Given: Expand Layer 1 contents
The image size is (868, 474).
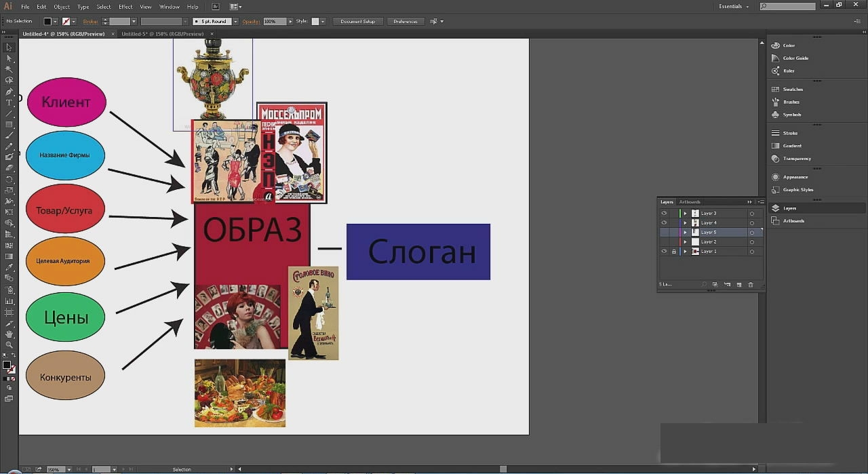Looking at the screenshot, I should coord(685,251).
